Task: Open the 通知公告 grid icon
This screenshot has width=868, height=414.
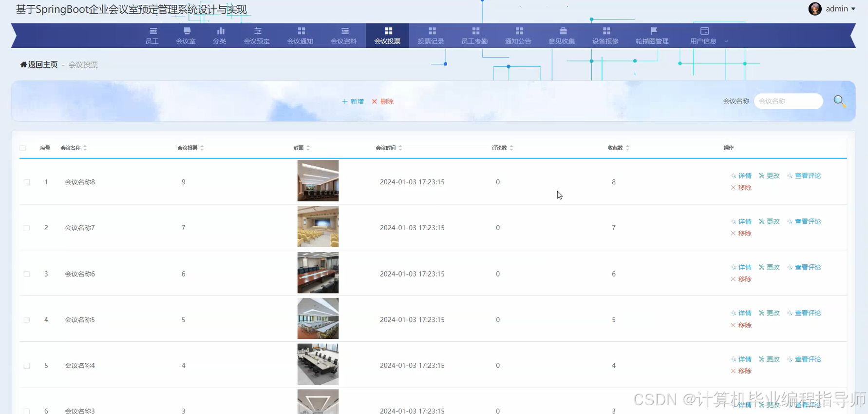Action: click(519, 31)
